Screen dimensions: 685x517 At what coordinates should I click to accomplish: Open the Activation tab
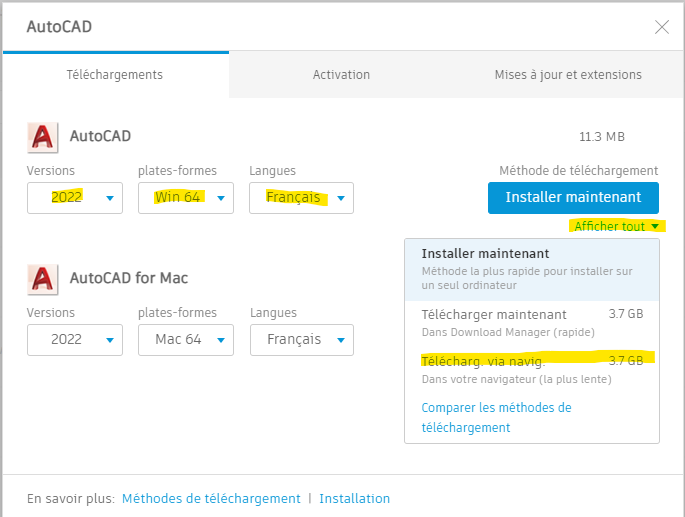tap(341, 75)
